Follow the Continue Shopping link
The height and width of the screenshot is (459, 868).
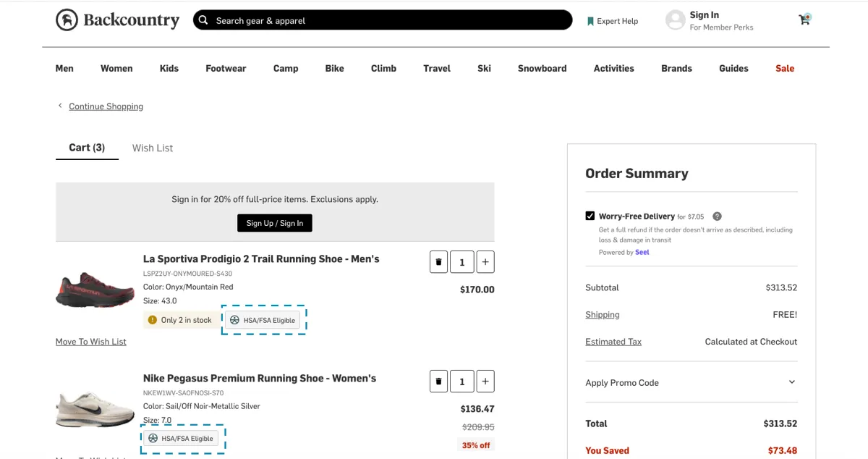(x=106, y=106)
